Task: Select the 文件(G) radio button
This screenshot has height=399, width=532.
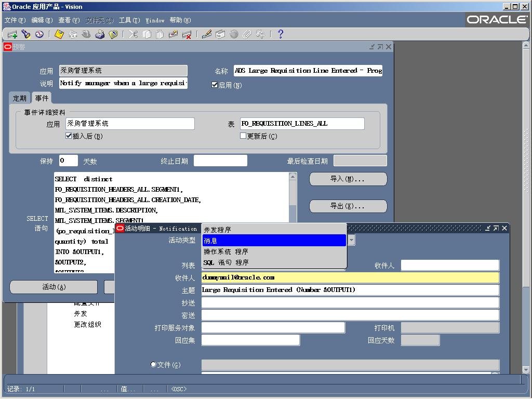Action: coord(153,364)
